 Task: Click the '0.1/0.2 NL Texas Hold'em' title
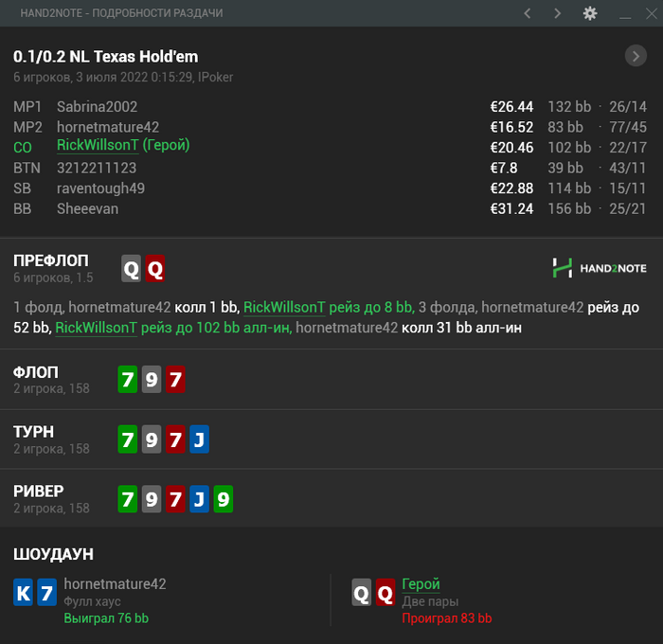[x=105, y=56]
